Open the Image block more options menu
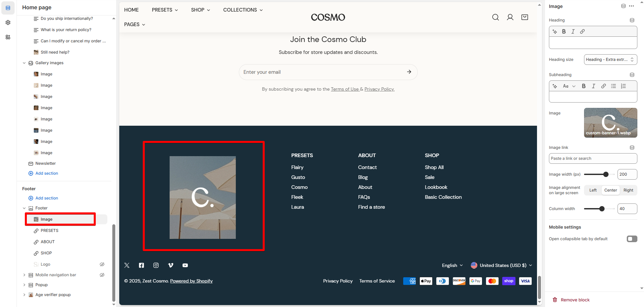The image size is (644, 307). click(631, 6)
